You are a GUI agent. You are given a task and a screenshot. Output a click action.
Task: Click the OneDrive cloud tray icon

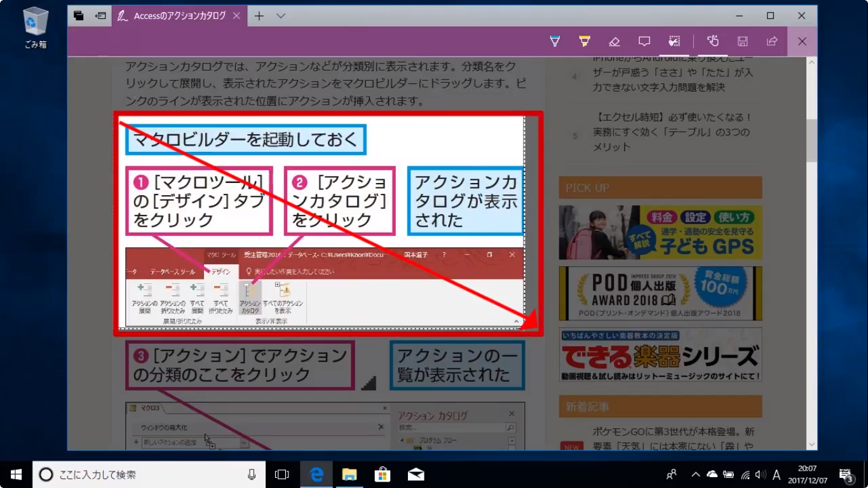[x=712, y=475]
